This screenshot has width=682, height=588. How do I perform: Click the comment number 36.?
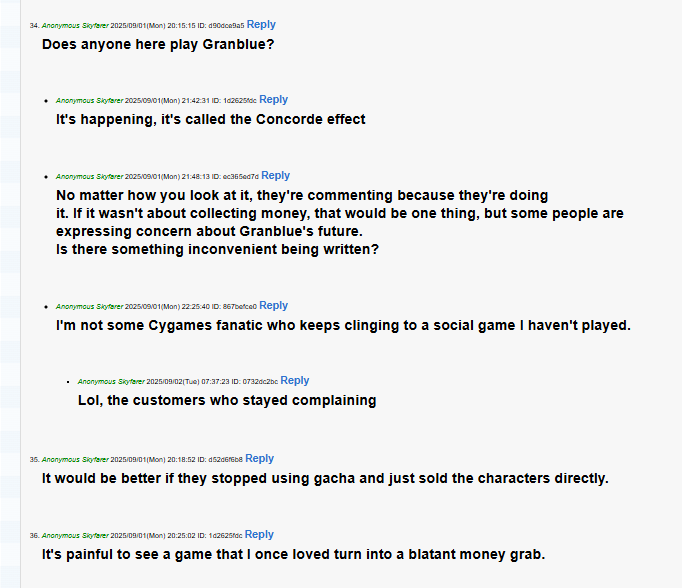pos(34,536)
